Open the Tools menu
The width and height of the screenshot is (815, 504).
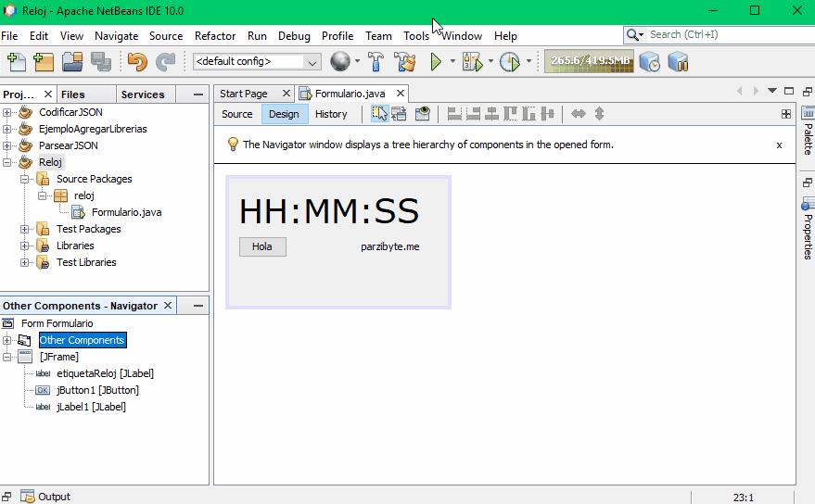click(416, 36)
